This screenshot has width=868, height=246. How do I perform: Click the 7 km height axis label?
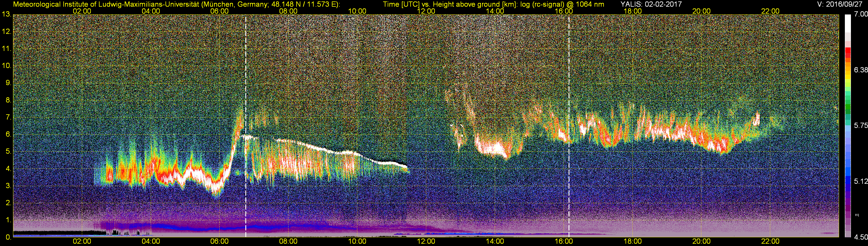coord(8,117)
